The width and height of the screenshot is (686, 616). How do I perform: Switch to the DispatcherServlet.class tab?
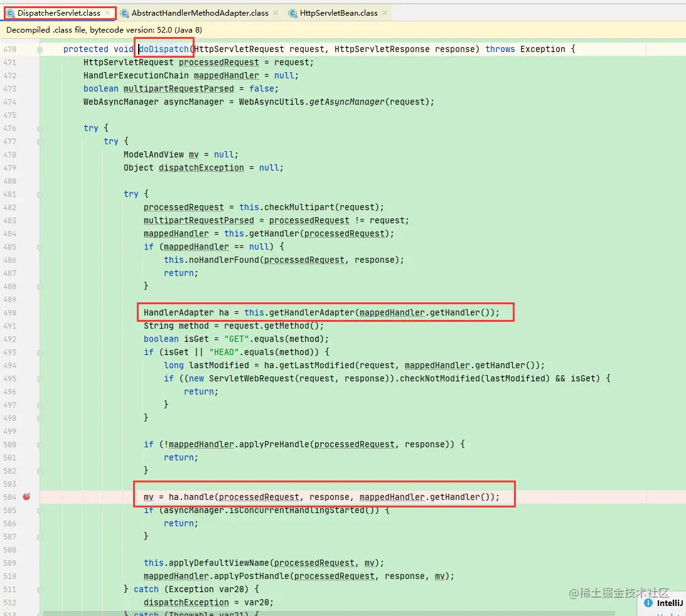click(x=59, y=13)
